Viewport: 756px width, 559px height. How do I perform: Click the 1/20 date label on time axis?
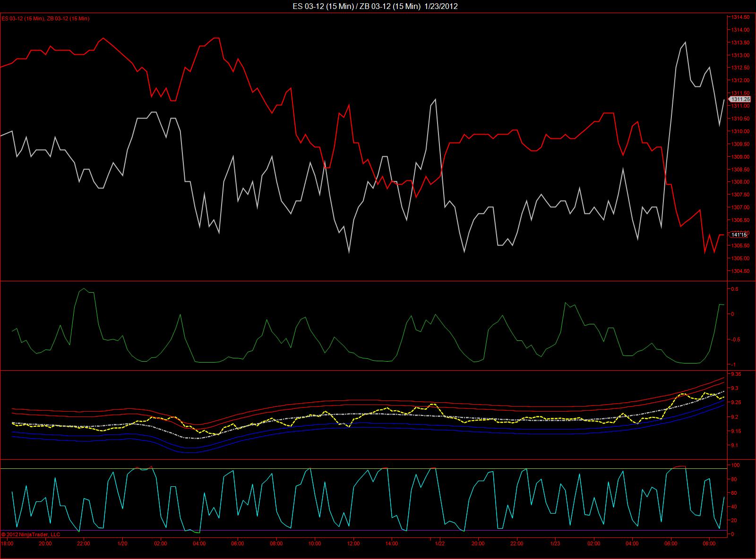[122, 543]
